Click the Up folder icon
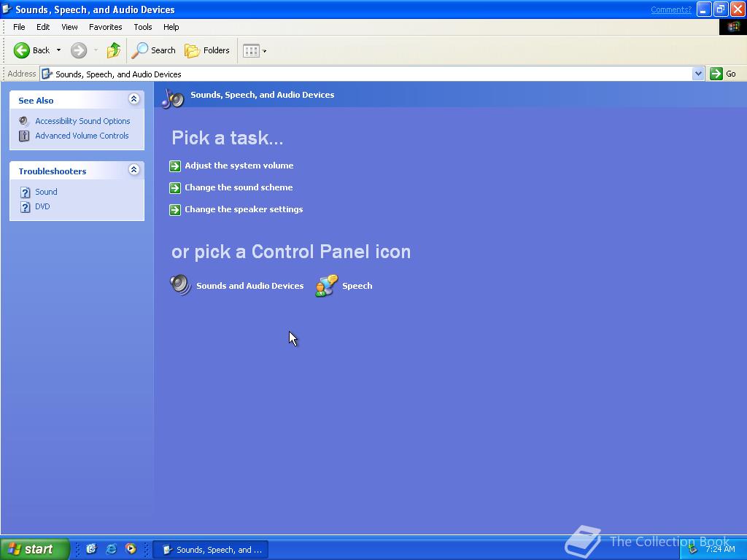The width and height of the screenshot is (747, 560). pos(113,50)
